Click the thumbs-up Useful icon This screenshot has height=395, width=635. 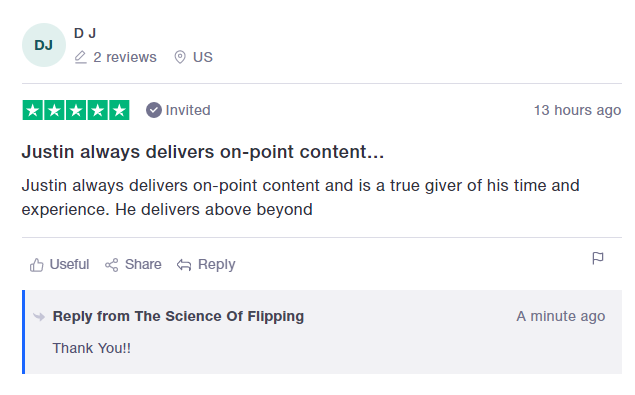pyautogui.click(x=36, y=265)
